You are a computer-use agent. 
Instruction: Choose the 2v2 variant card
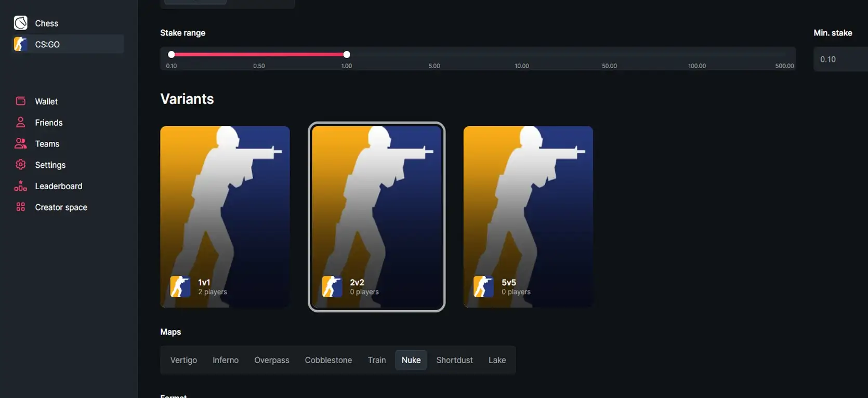(x=376, y=217)
